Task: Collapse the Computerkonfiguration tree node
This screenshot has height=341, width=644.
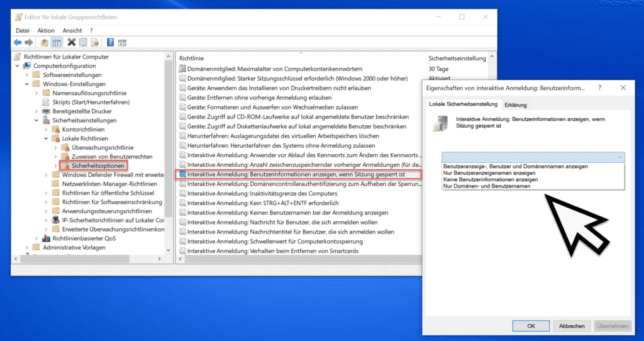Action: pyautogui.click(x=17, y=65)
